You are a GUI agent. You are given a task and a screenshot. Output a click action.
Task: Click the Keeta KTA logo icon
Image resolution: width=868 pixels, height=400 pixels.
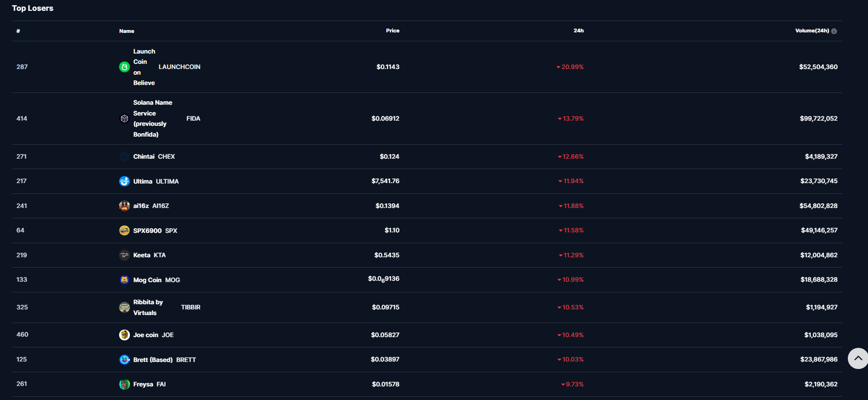click(124, 255)
